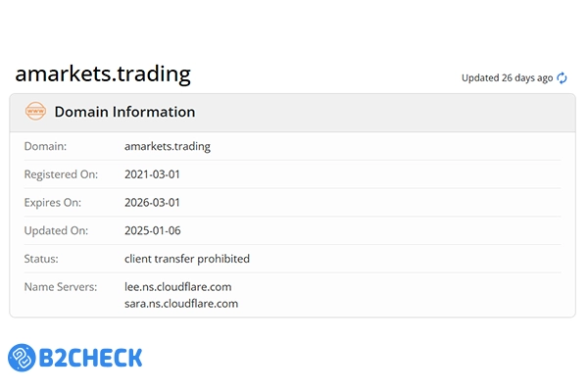Screen dimensions: 588x392
Task: Click the B2CHECK logo shield icon
Action: 23,357
